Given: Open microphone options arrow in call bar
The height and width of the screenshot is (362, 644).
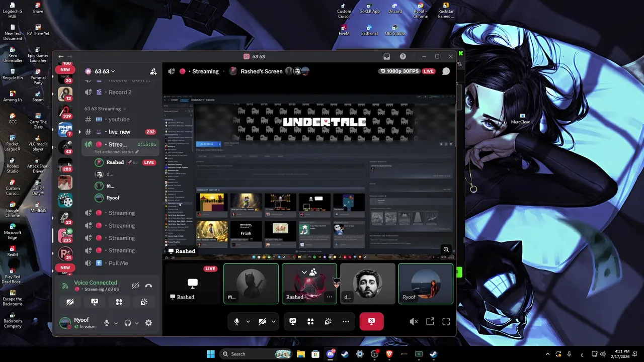Looking at the screenshot, I should pos(248,321).
